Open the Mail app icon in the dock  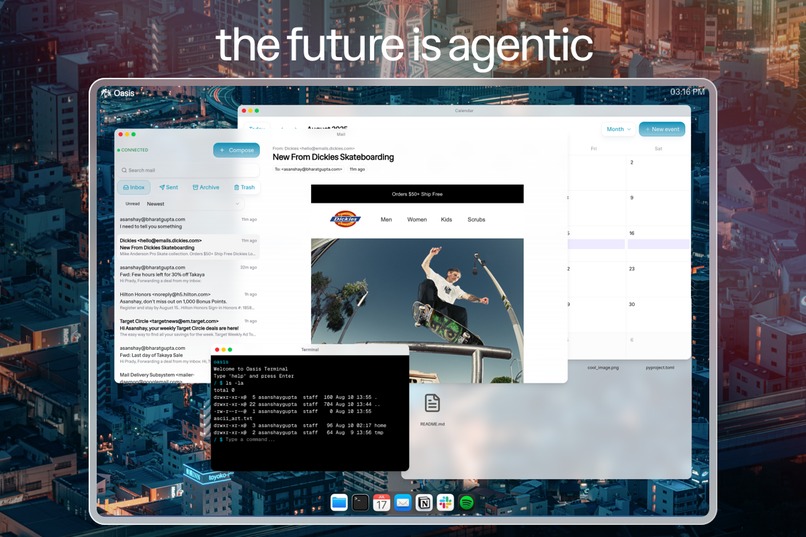402,502
